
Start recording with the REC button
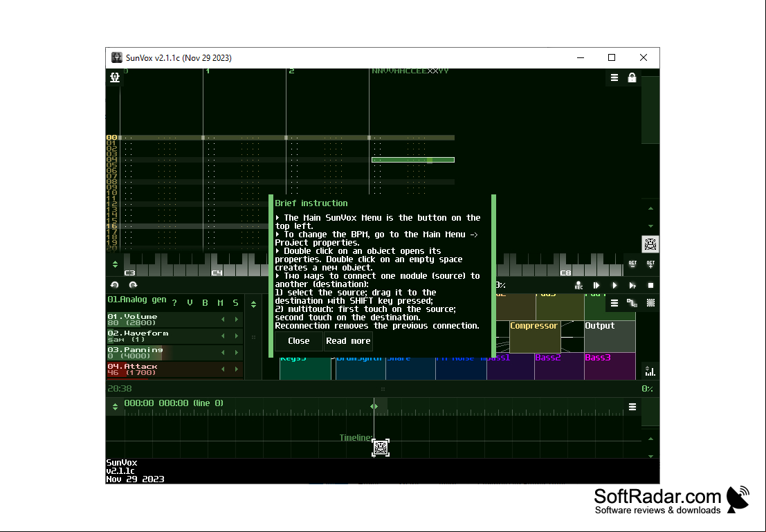pyautogui.click(x=578, y=285)
